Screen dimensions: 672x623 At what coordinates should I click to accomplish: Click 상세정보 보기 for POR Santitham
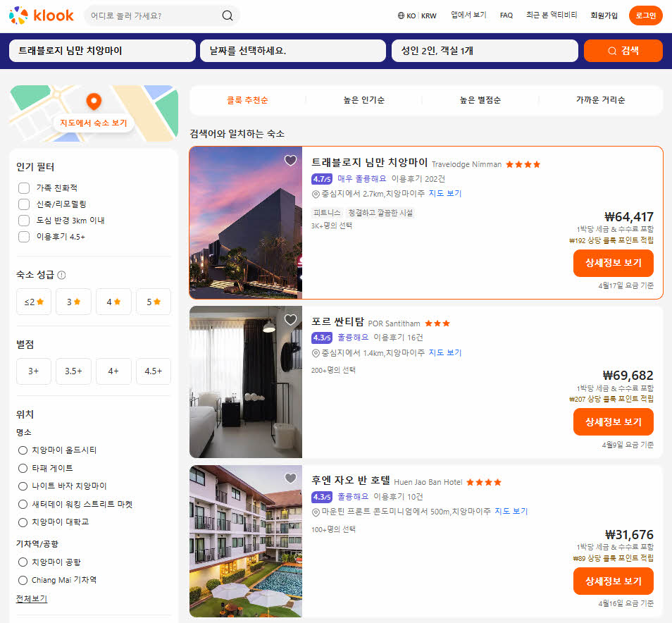pos(614,422)
